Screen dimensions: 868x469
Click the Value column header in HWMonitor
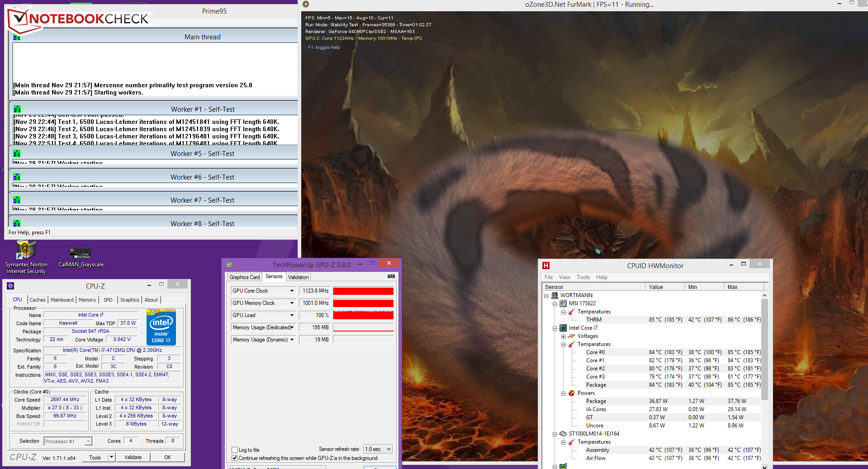(665, 287)
